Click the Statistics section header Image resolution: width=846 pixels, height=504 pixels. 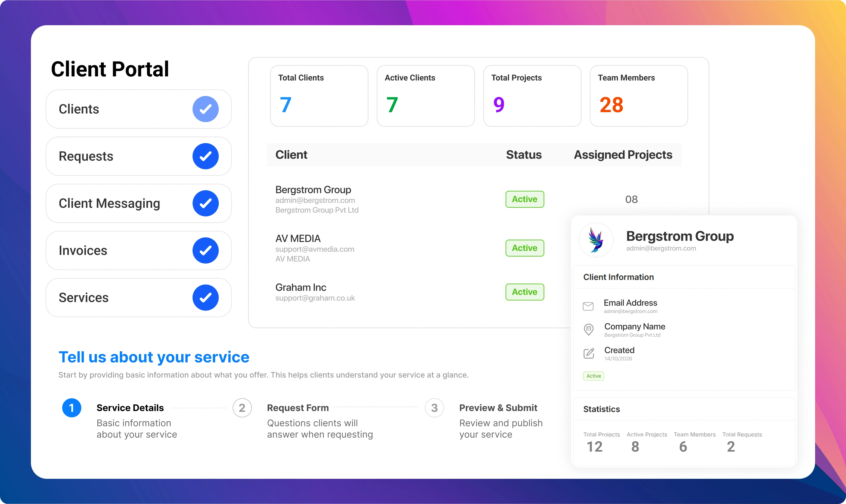pos(601,409)
